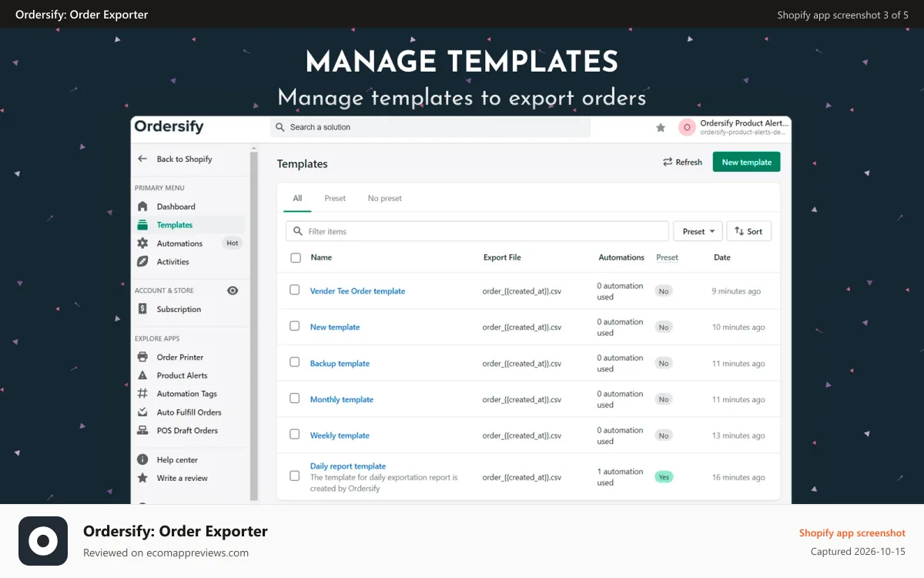
Task: Open the Backup template link
Action: click(x=340, y=363)
